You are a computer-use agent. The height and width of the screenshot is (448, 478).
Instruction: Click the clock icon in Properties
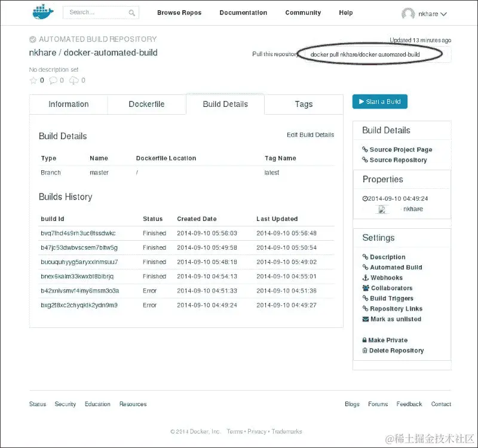pos(365,198)
